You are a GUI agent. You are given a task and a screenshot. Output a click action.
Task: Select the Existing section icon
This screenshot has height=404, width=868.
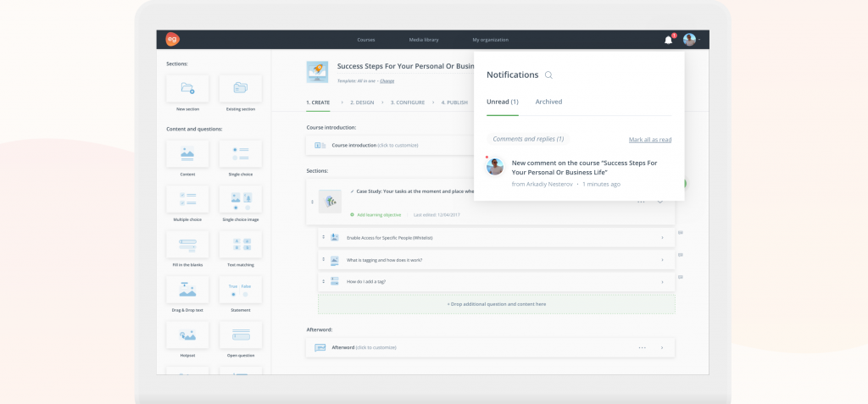point(240,89)
